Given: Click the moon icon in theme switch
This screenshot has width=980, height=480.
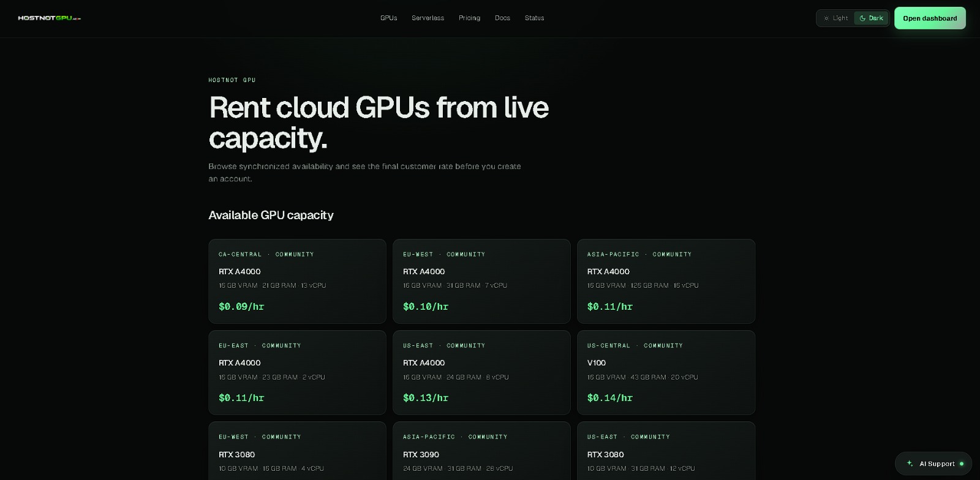Looking at the screenshot, I should 862,18.
